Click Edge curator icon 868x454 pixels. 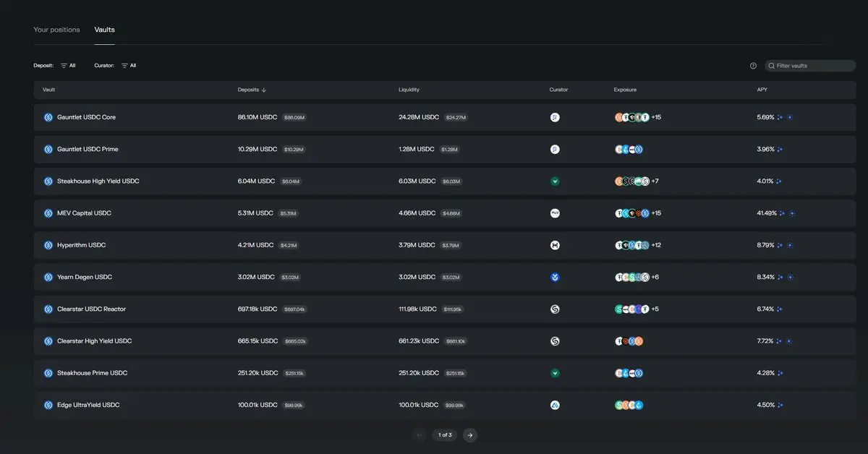[x=555, y=405]
